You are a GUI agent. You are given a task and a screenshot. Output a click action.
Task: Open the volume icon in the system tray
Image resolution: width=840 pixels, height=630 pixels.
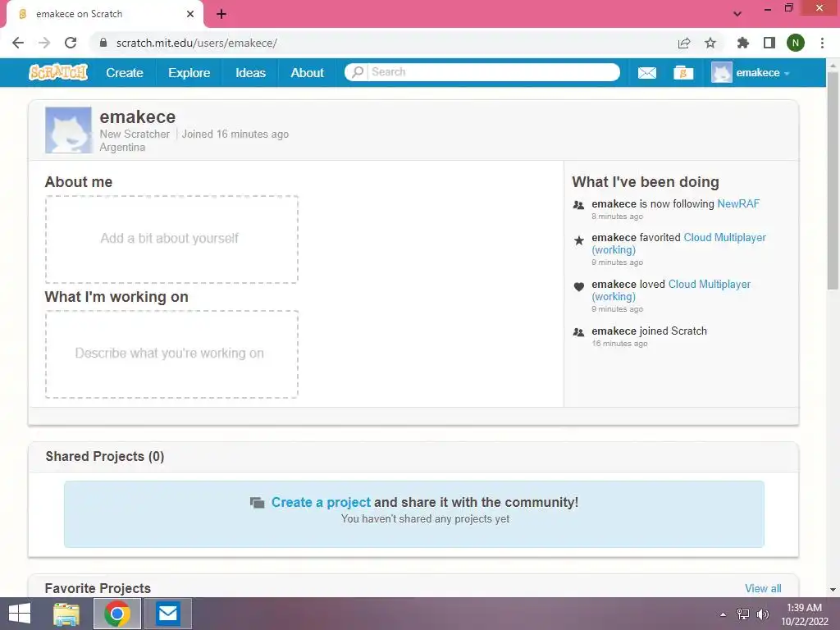point(762,614)
